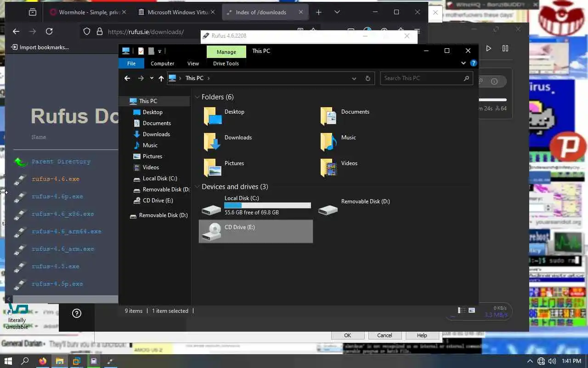Click Import bookmarks in Firefox
Image resolution: width=588 pixels, height=368 pixels.
coord(40,47)
